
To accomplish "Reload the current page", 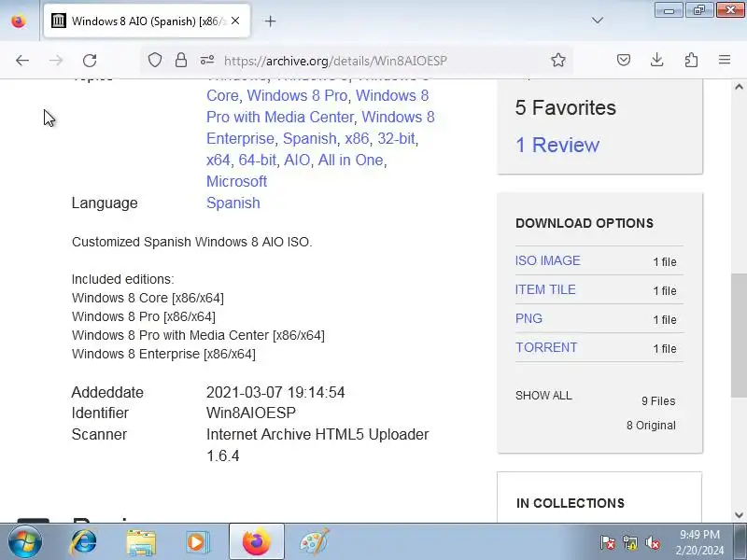I will click(x=90, y=61).
